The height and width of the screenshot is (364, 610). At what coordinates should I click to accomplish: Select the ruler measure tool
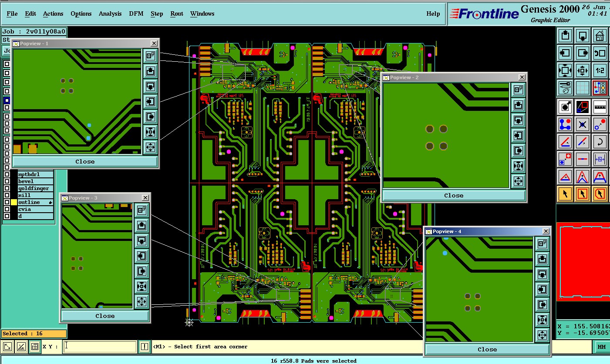pyautogui.click(x=600, y=107)
